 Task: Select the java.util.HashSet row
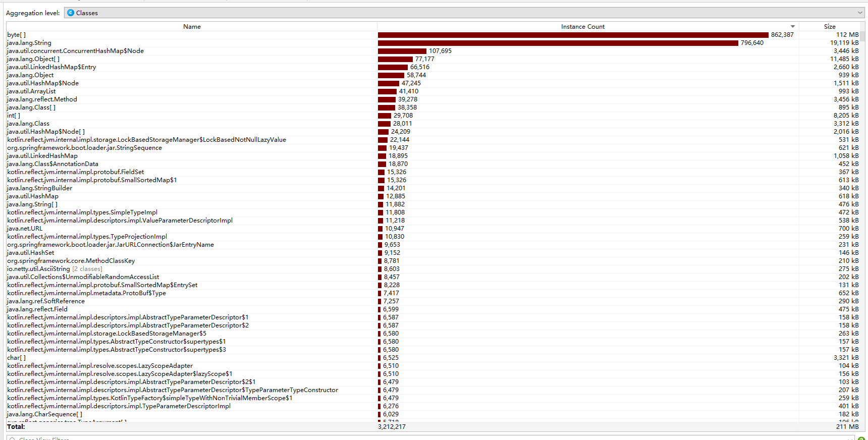(433, 253)
